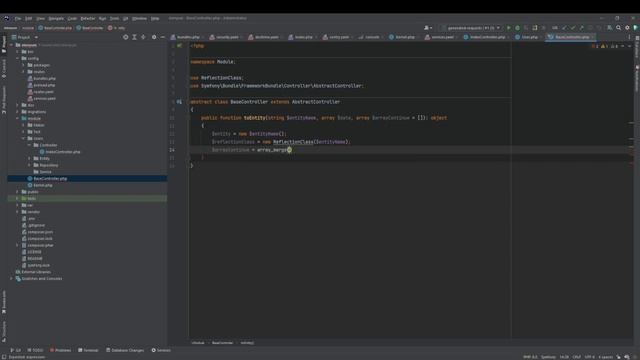The height and width of the screenshot is (360, 640).
Task: Open the Edit menu
Action: pos(28,18)
